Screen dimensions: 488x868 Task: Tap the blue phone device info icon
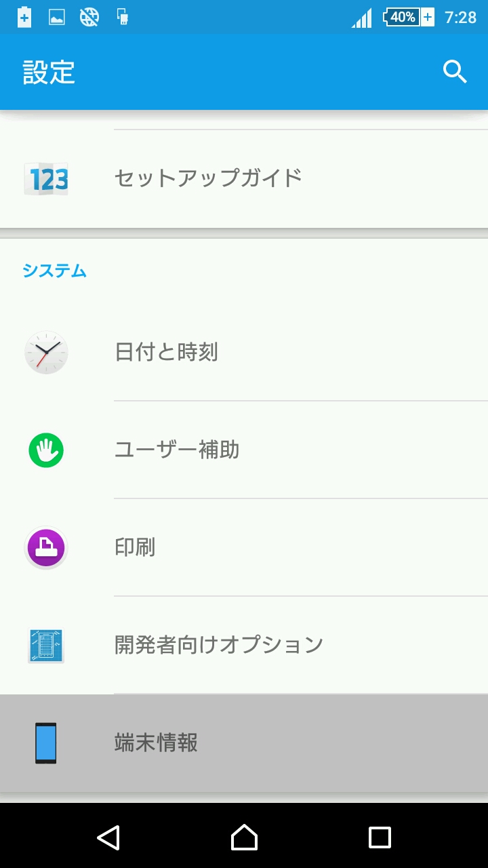46,743
